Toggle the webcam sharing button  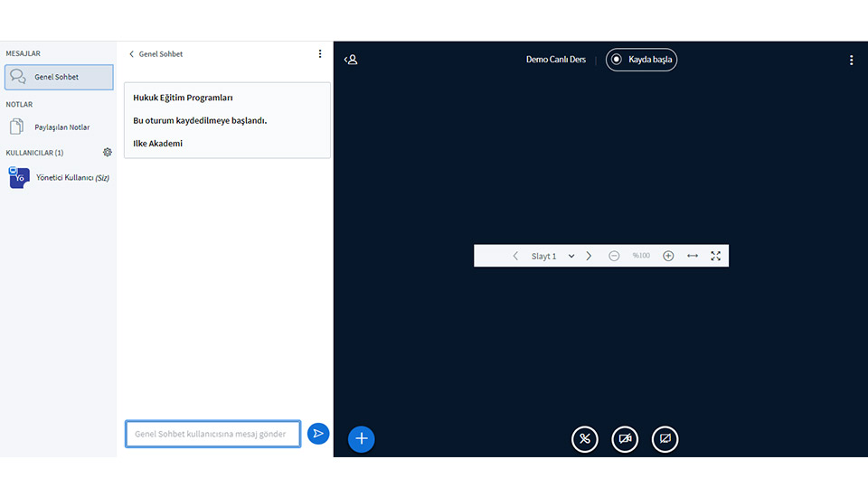click(x=625, y=439)
